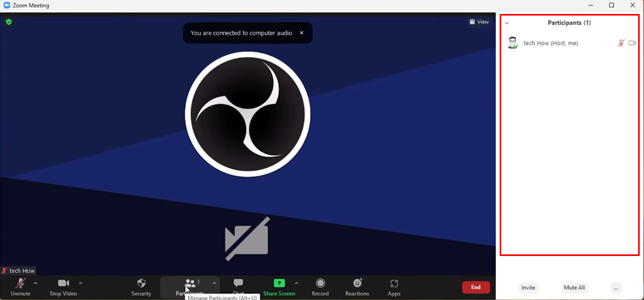Collapse the Participants panel chevron

click(507, 23)
